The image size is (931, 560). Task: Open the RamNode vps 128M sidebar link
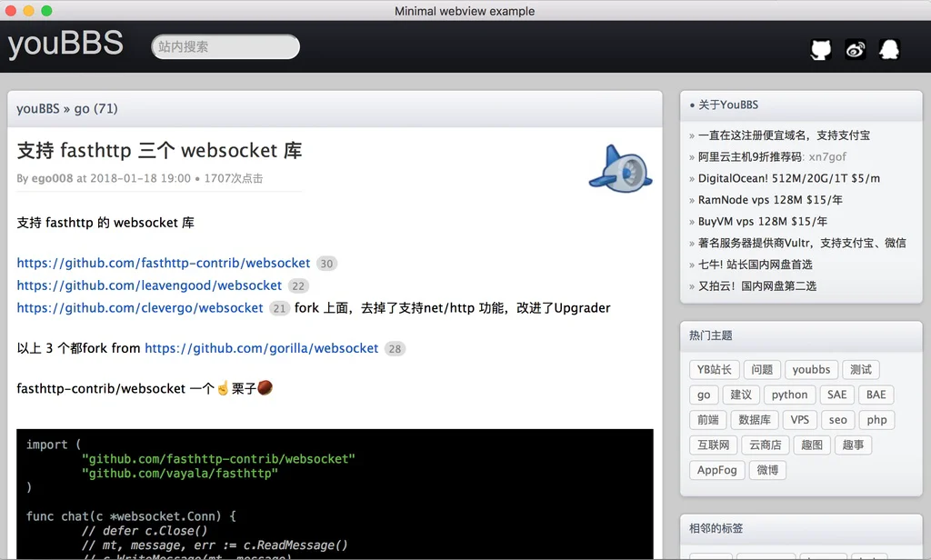pos(770,200)
